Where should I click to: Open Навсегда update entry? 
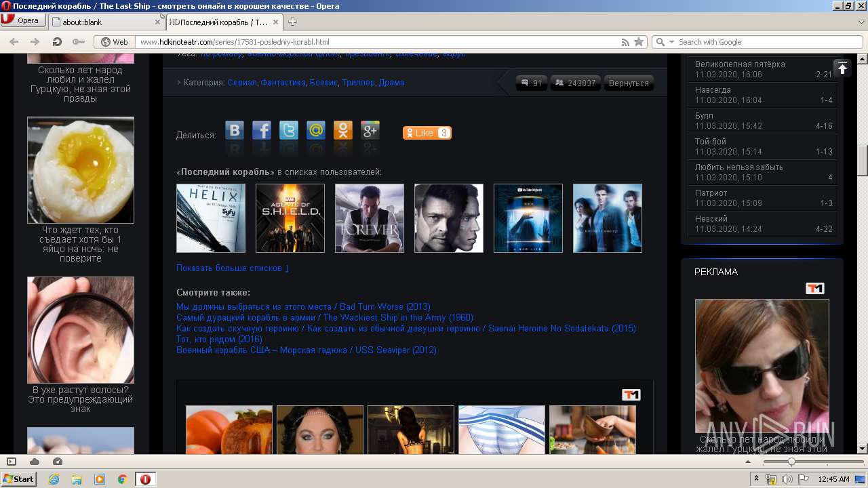[x=764, y=95]
